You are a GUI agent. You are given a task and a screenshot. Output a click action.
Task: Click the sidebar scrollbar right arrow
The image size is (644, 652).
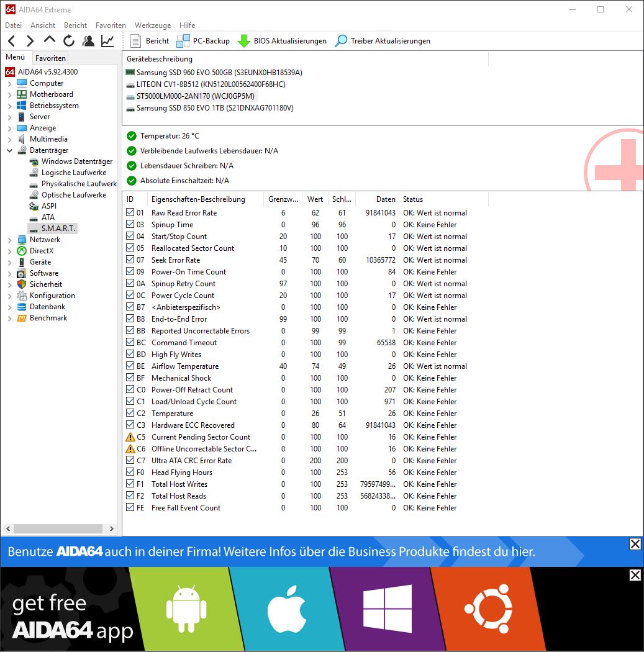coord(111,528)
